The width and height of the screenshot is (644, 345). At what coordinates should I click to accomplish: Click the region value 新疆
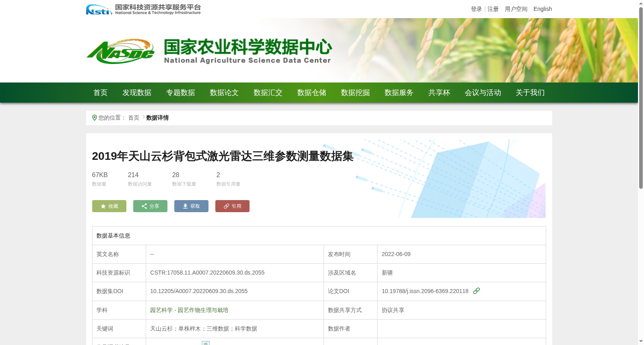tap(387, 273)
